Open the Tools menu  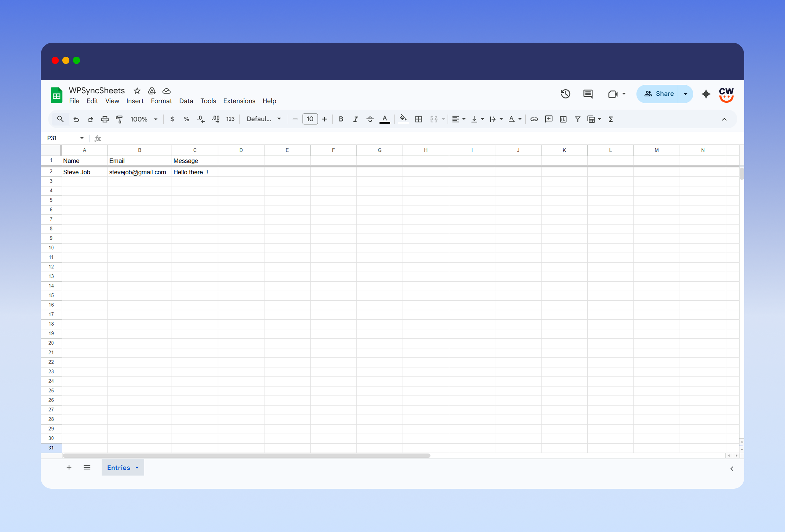click(x=208, y=101)
